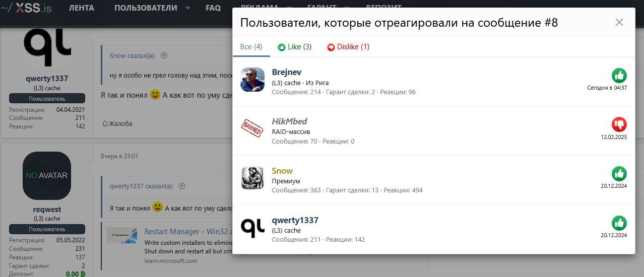The image size is (644, 277).
Task: Switch to the Like (3) tab
Action: pyautogui.click(x=295, y=47)
